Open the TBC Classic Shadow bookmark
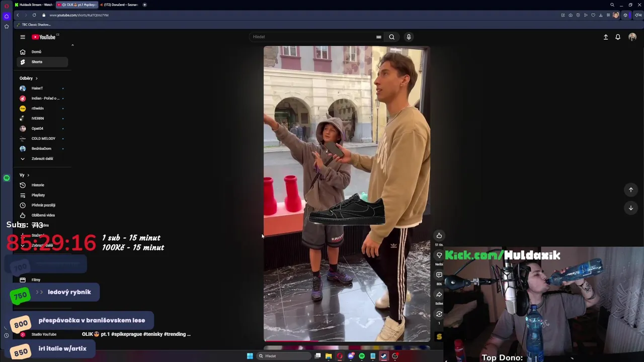This screenshot has height=362, width=644. coord(34,25)
